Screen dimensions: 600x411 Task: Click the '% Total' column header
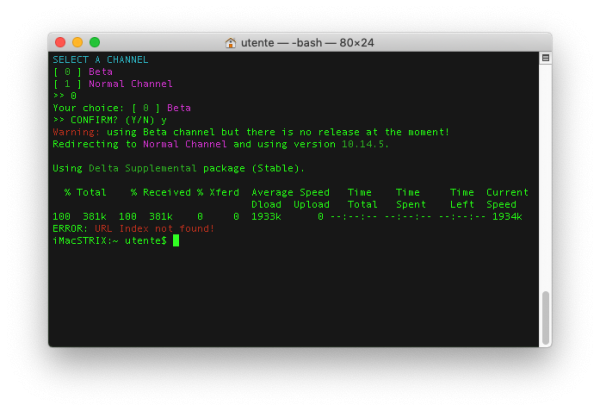coord(85,192)
